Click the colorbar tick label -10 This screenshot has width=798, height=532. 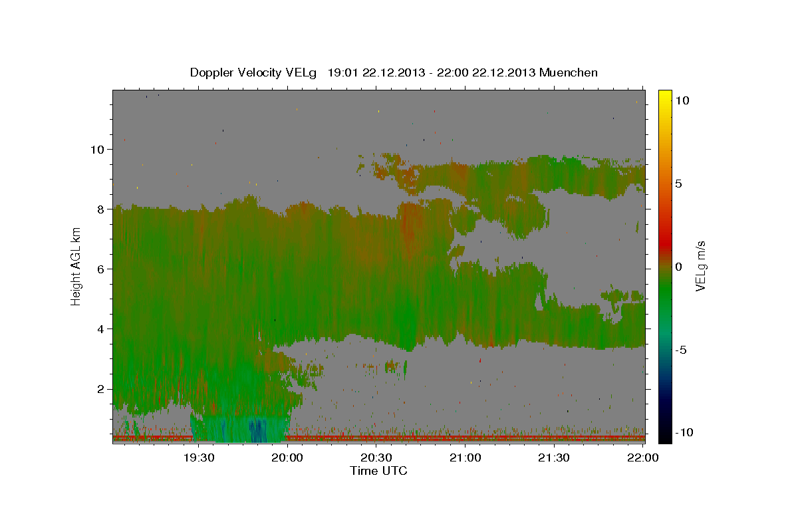pyautogui.click(x=684, y=433)
